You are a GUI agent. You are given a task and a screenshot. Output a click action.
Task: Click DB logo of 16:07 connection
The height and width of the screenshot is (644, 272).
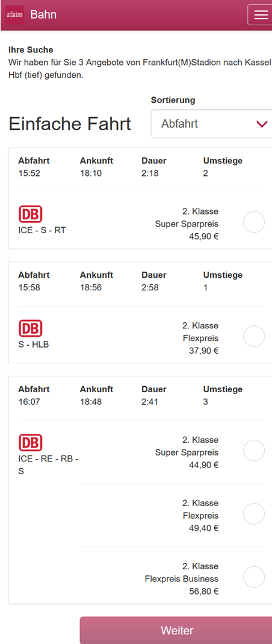click(x=30, y=443)
